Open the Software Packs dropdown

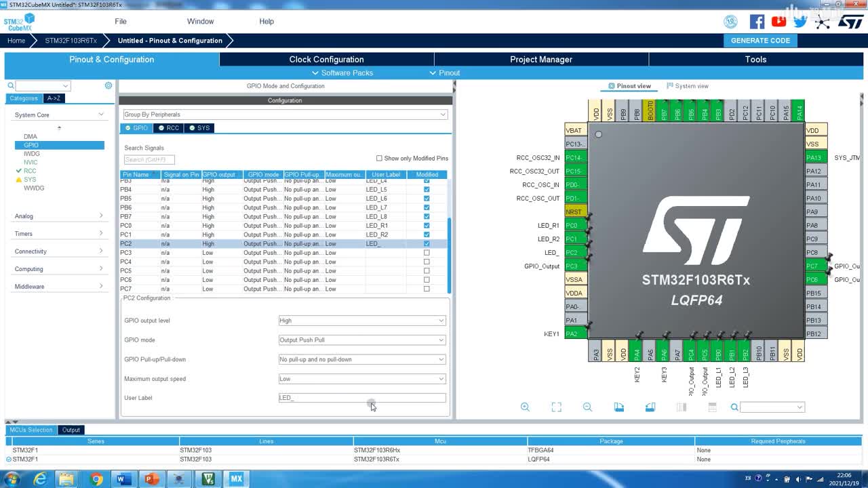point(342,73)
